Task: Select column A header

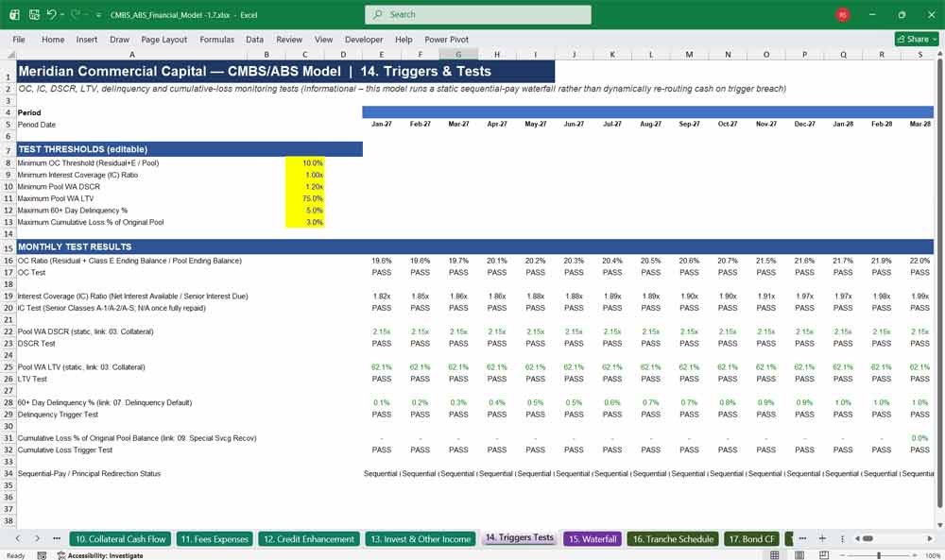Action: [x=132, y=55]
